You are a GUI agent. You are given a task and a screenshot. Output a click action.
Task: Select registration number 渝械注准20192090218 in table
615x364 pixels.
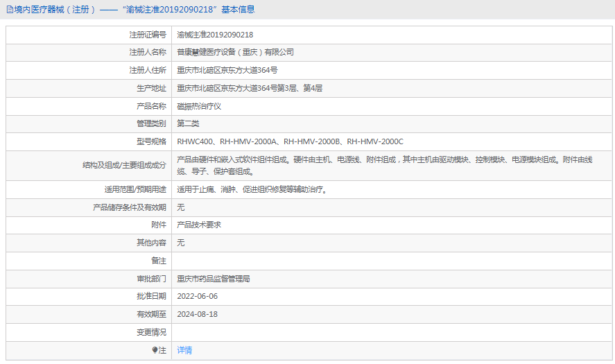point(215,35)
